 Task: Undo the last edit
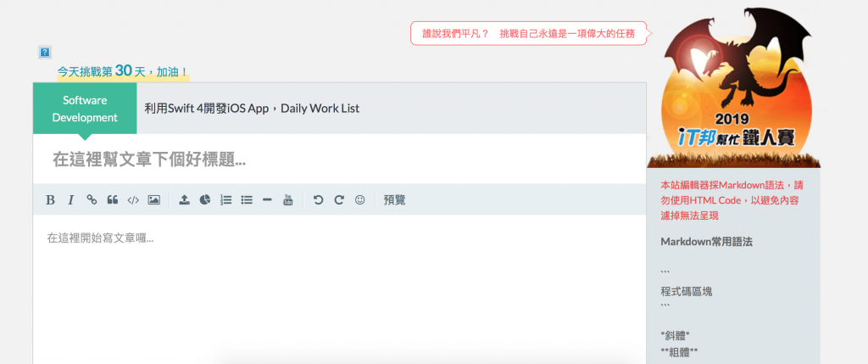pos(318,199)
